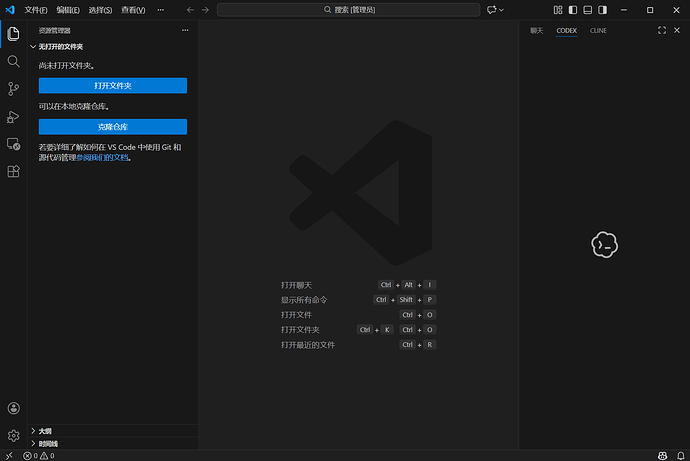Open Copilot status icon in status bar

point(662,456)
